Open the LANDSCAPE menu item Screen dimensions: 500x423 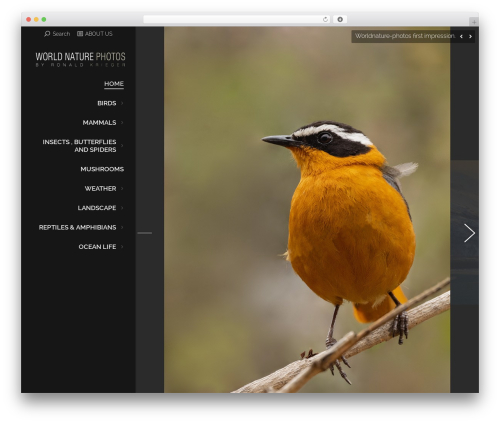[x=97, y=208]
